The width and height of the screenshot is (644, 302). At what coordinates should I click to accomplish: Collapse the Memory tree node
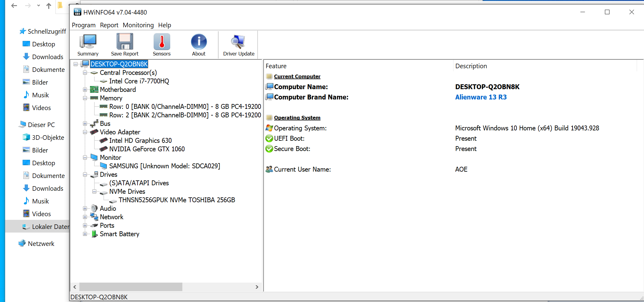85,98
